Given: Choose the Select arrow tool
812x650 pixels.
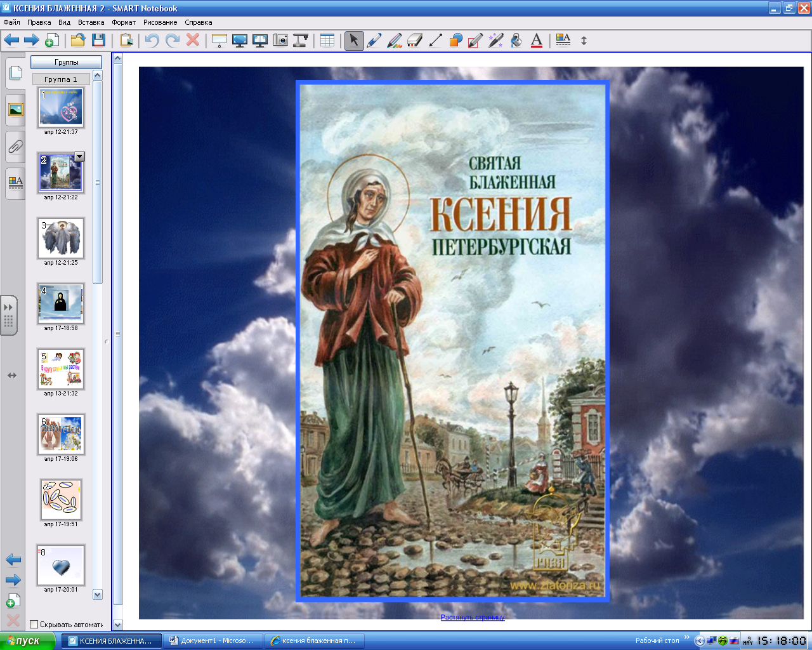Looking at the screenshot, I should pyautogui.click(x=354, y=41).
